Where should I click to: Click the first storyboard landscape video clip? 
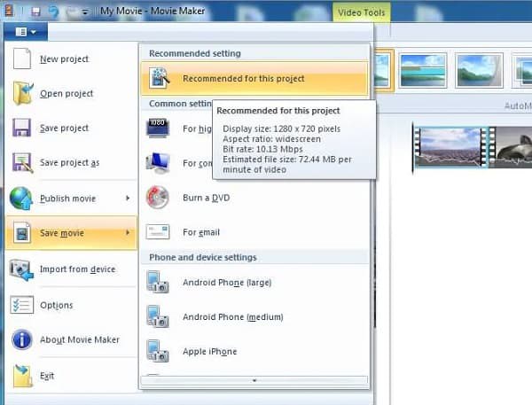point(450,147)
